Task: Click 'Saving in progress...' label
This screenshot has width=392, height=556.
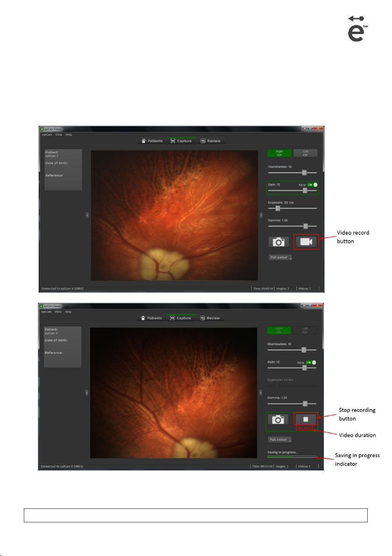Action: (283, 452)
